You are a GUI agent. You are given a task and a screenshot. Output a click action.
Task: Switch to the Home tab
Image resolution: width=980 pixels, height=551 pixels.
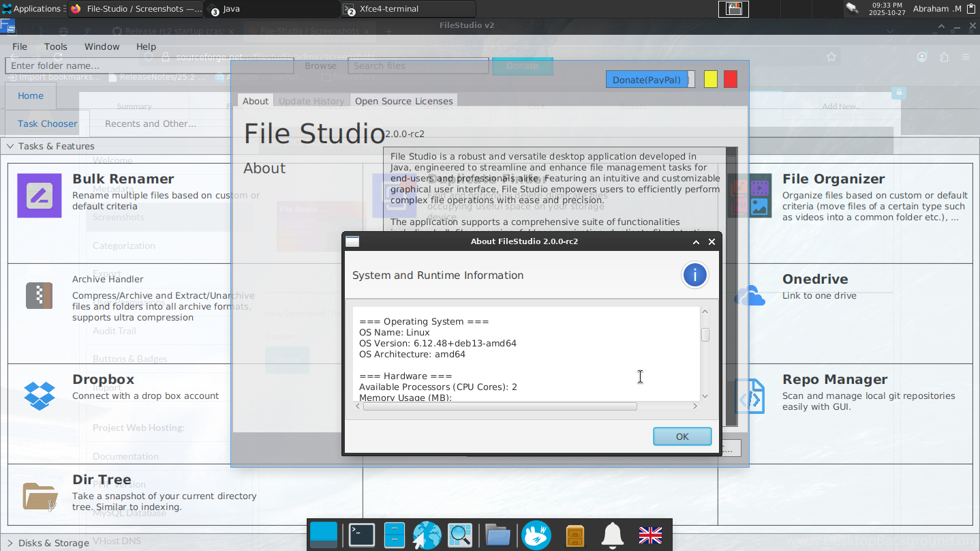click(x=31, y=96)
